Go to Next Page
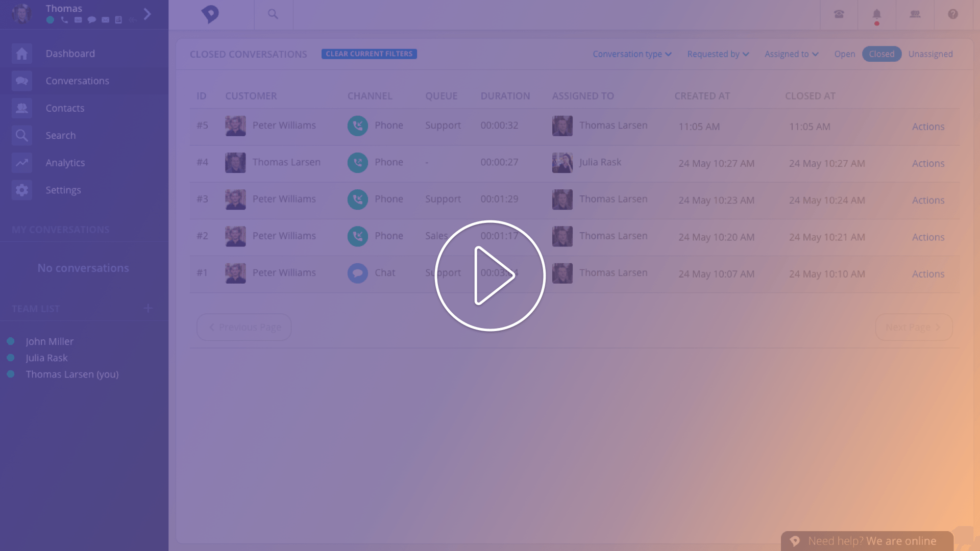 pos(914,327)
